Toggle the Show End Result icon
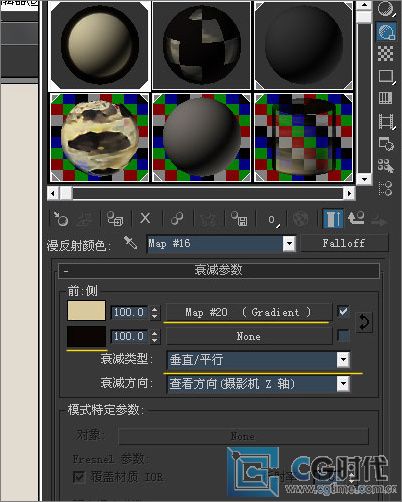The width and height of the screenshot is (402, 502). (x=333, y=219)
